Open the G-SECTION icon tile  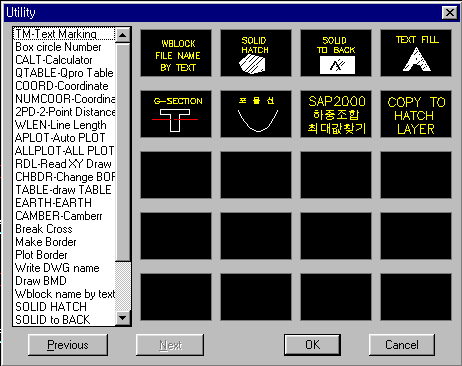(x=176, y=114)
